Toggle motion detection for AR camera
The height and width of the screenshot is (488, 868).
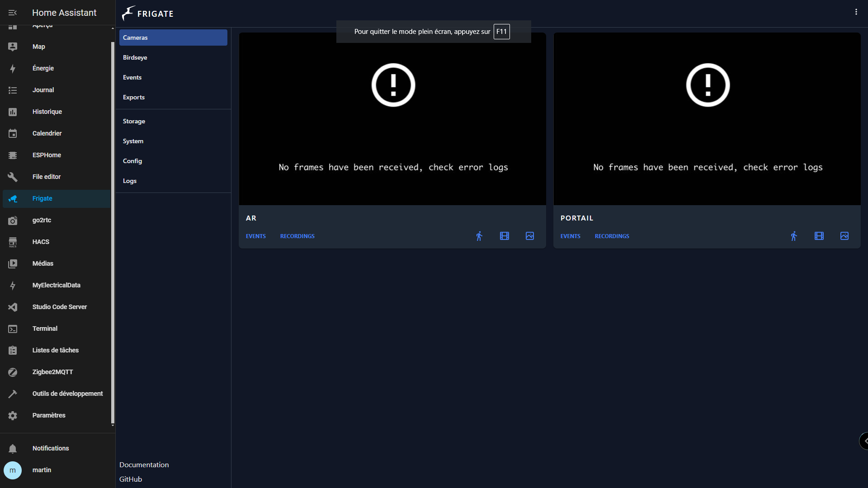479,236
